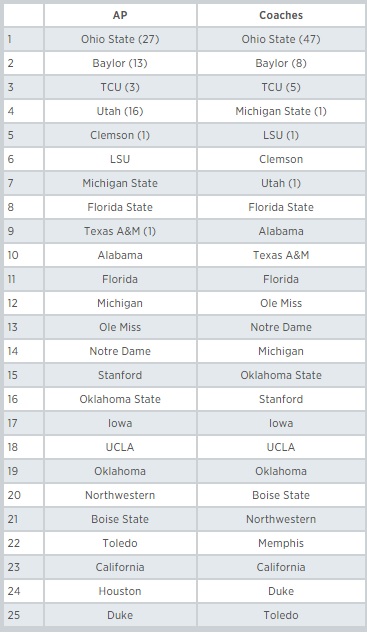
Task: Select Texas A&M (1) cell
Action: coord(120,231)
